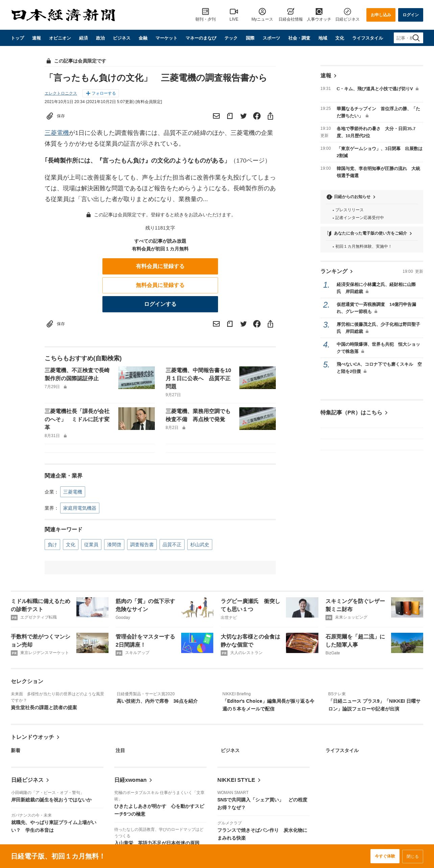434x868 pixels.
Task: Open the スポーツ nav menu
Action: pyautogui.click(x=271, y=38)
